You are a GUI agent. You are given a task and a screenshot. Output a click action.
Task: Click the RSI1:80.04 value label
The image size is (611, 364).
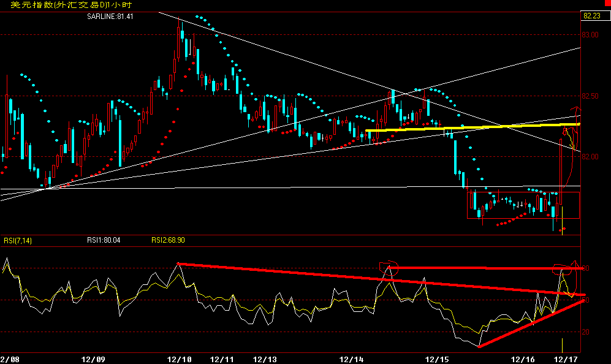point(104,241)
